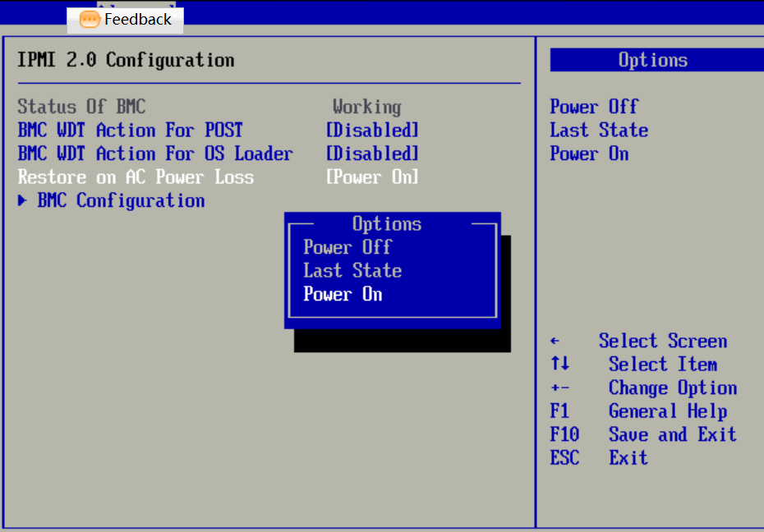Pick highlighted Power On in the popup box

[x=343, y=295]
